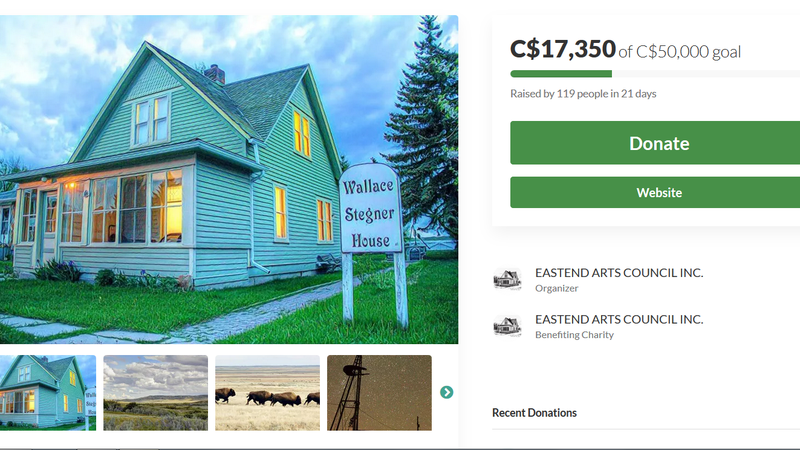Screen dimensions: 800x450
Task: Open the organizer's house sketch avatar
Action: point(507,280)
